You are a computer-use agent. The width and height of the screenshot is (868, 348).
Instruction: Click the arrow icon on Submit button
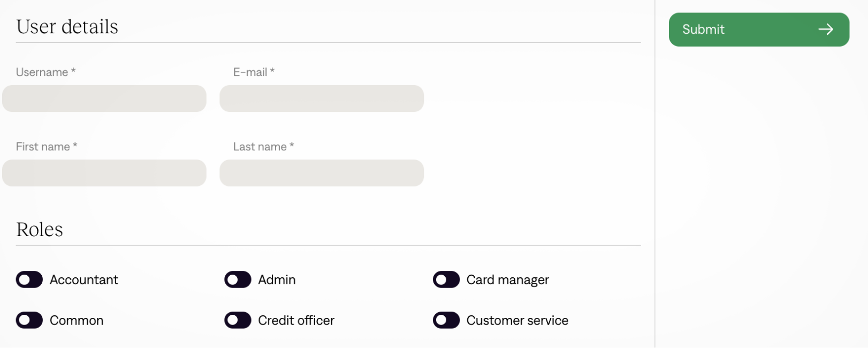[x=825, y=29]
